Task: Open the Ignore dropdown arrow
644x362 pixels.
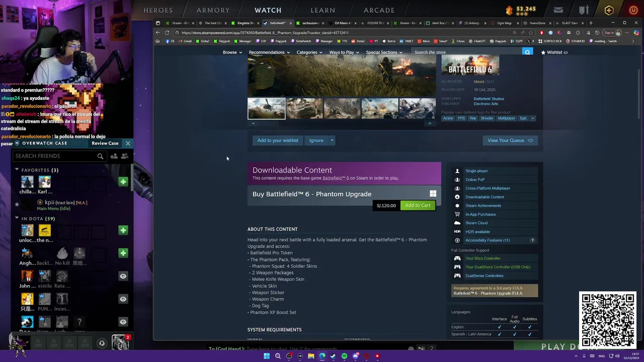Action: (x=332, y=140)
